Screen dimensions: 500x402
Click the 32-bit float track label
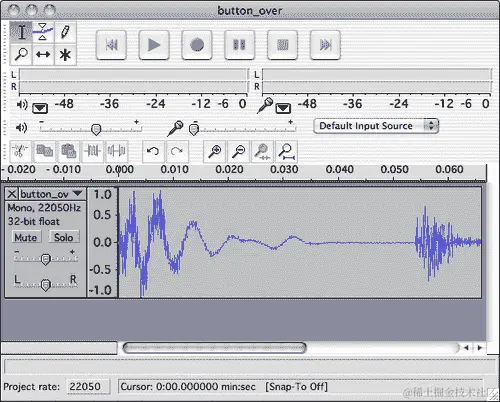tap(33, 221)
